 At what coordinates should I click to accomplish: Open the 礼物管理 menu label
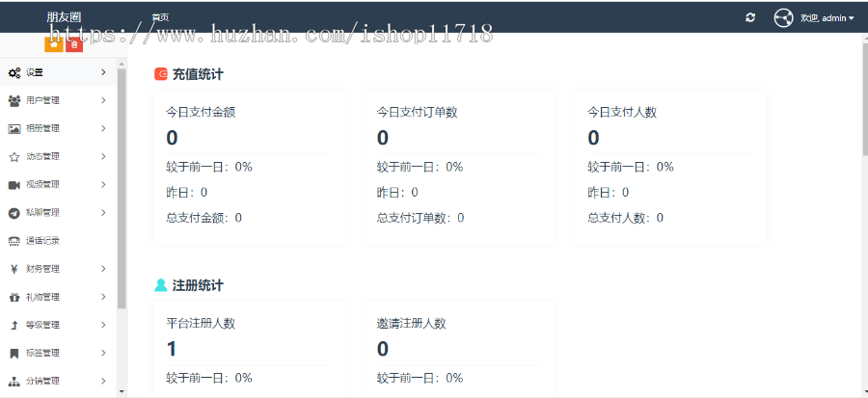(42, 298)
